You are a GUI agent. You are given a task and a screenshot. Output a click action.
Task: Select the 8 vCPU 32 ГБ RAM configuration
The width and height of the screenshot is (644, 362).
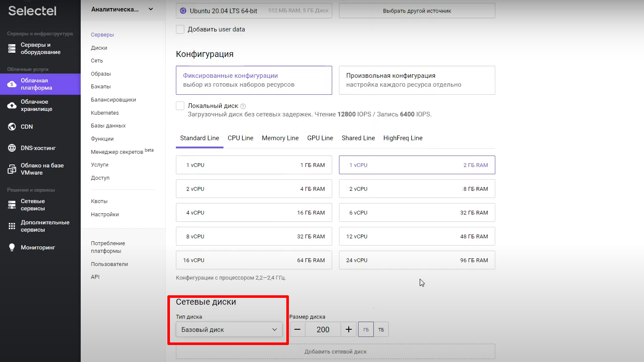click(254, 236)
